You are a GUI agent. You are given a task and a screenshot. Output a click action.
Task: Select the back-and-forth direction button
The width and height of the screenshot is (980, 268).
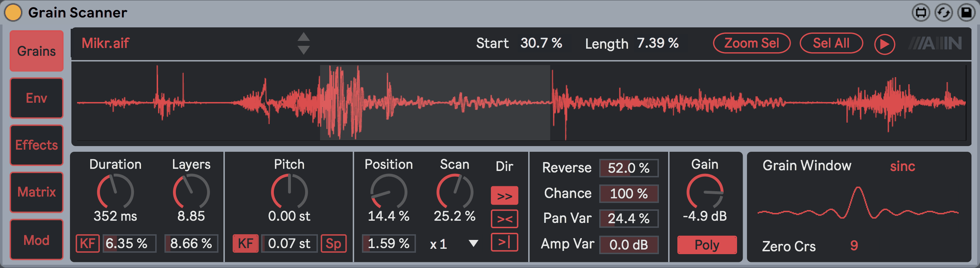click(504, 219)
